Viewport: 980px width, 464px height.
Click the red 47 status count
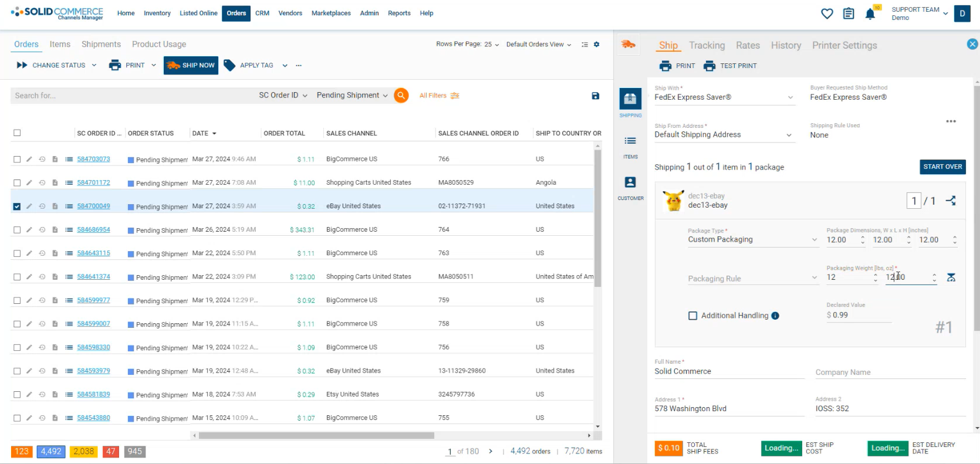coord(111,451)
